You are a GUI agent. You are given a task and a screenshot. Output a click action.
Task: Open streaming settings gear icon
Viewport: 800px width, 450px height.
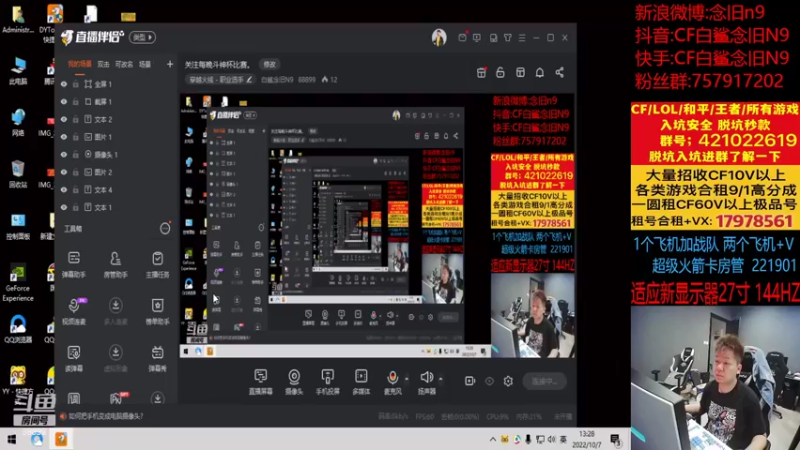coord(508,381)
